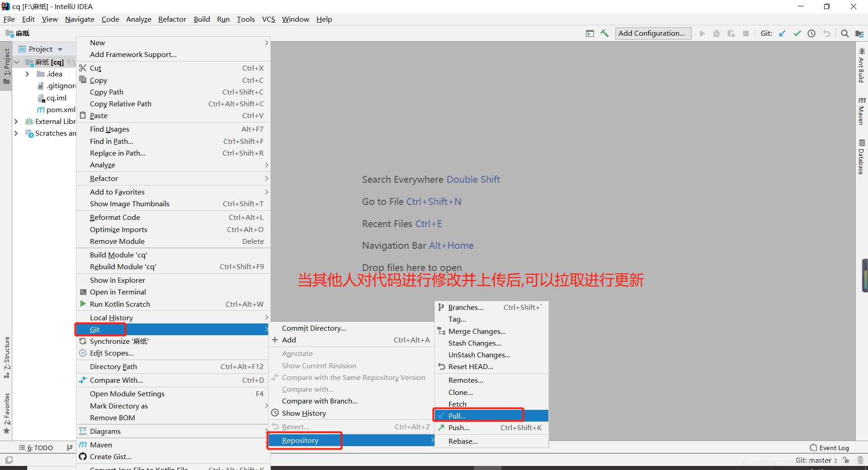This screenshot has width=868, height=470.
Task: Click Git Revert undo icon in toolbar
Action: pyautogui.click(x=827, y=33)
